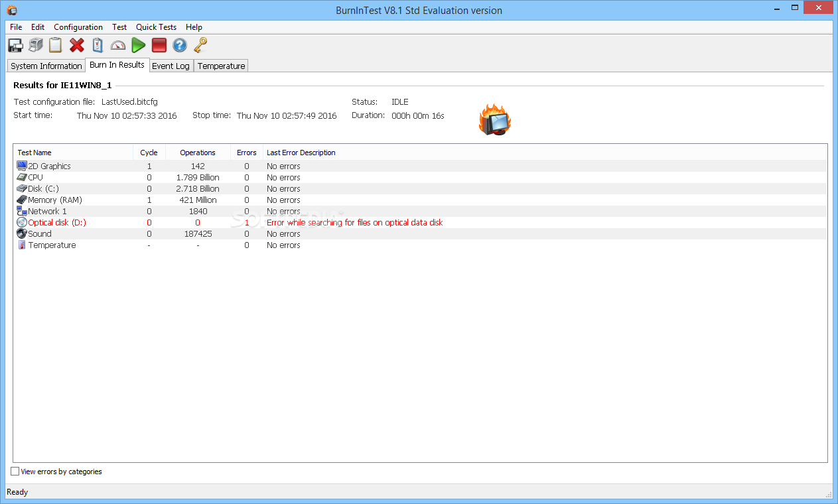The image size is (838, 504).
Task: Open the File menu
Action: point(16,27)
